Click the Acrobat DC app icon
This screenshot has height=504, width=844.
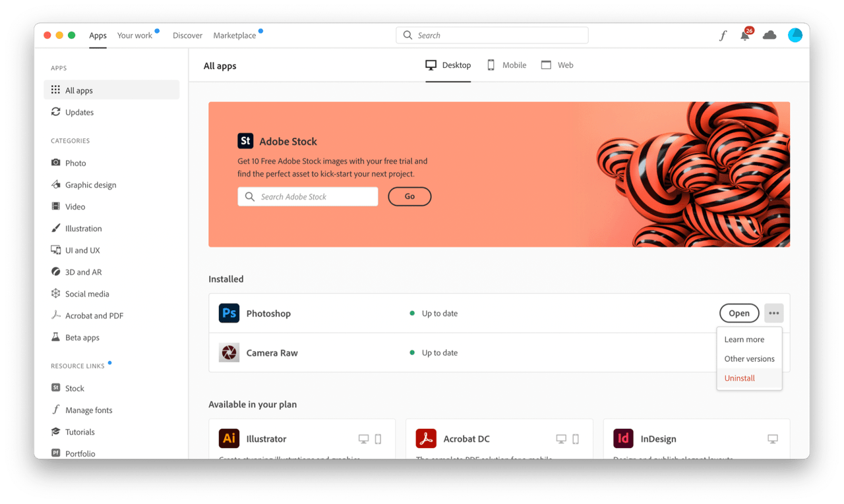click(426, 438)
